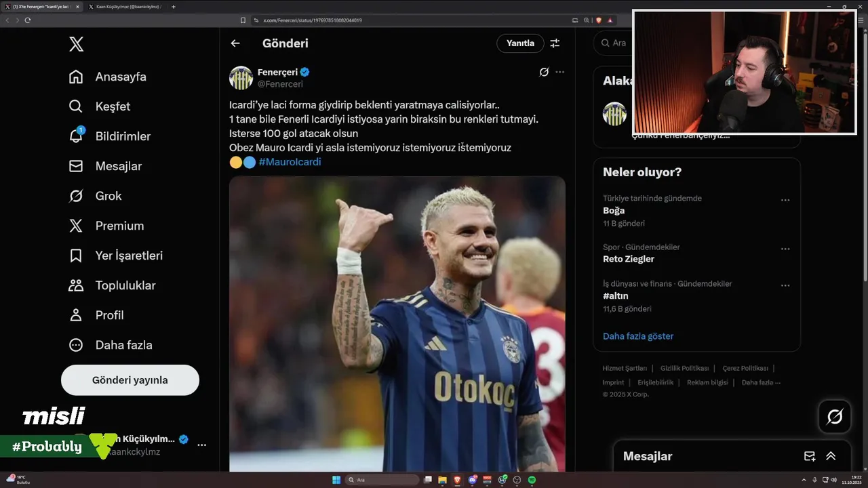The image size is (868, 488).
Task: Go back using the arrow beside Gönderi
Action: click(x=235, y=43)
